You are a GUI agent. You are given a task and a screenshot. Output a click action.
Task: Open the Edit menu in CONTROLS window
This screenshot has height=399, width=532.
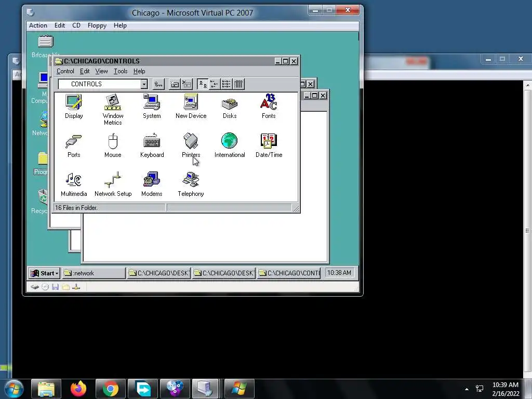(85, 71)
